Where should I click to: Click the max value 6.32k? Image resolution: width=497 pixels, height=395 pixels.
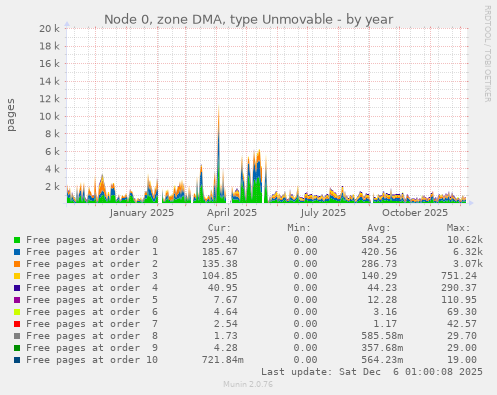coord(468,252)
